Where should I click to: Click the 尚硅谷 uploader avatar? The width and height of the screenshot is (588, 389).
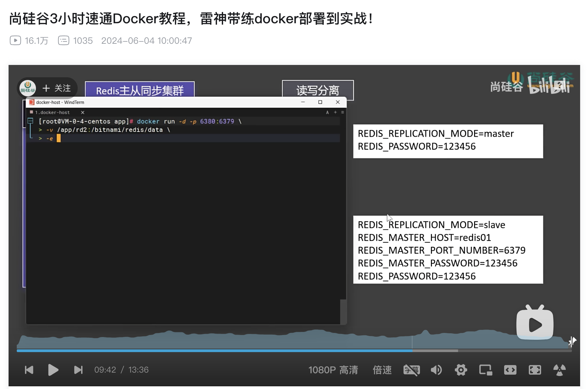[x=28, y=88]
